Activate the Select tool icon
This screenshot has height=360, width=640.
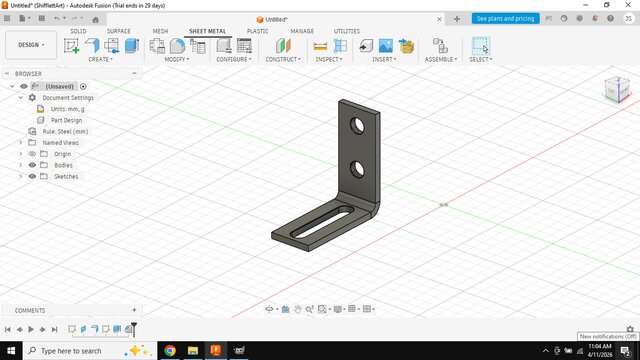pyautogui.click(x=480, y=46)
